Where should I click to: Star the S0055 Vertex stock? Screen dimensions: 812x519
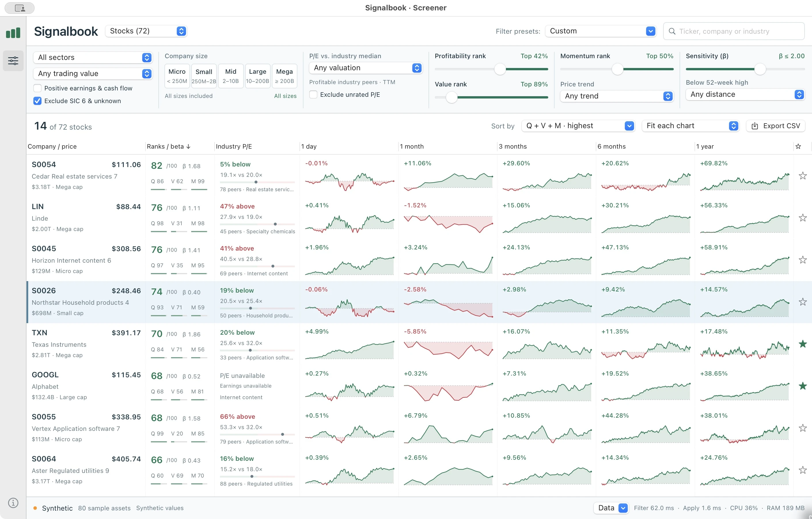(802, 428)
